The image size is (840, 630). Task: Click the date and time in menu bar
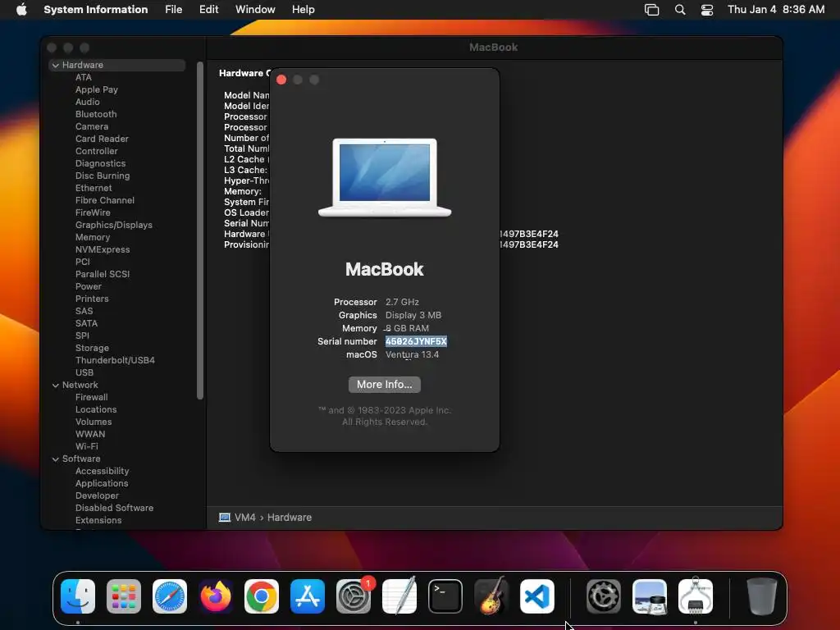click(776, 10)
